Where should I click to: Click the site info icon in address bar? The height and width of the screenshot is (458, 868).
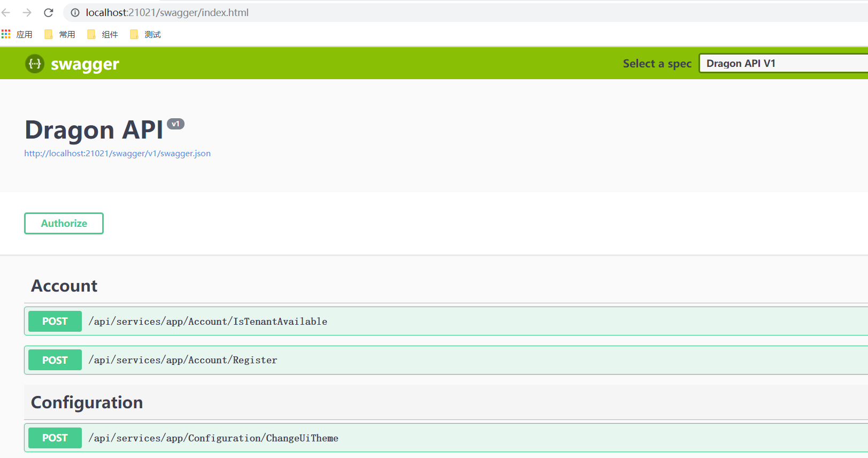(75, 12)
